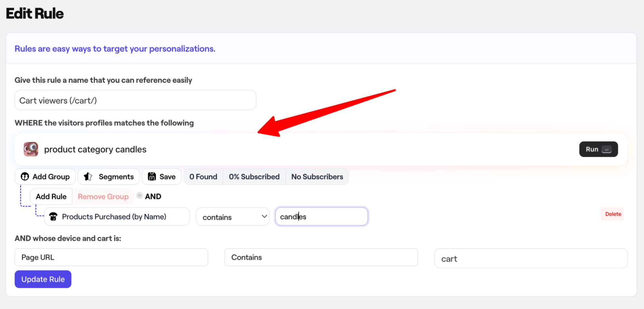Click the cart URL value field
Viewport: 644px width, 309px height.
[x=531, y=259]
